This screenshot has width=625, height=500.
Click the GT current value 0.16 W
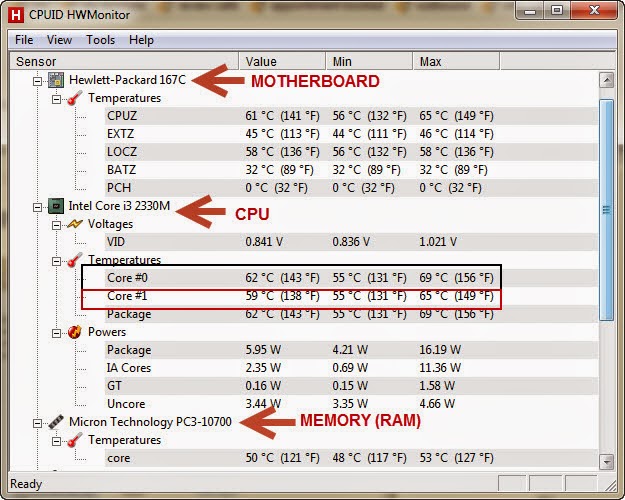click(x=263, y=386)
